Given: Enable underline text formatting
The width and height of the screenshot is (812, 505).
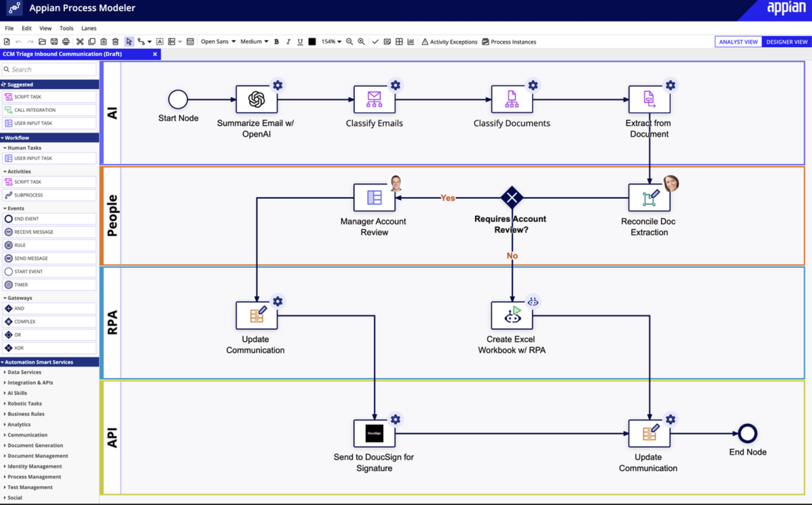Looking at the screenshot, I should pos(300,41).
